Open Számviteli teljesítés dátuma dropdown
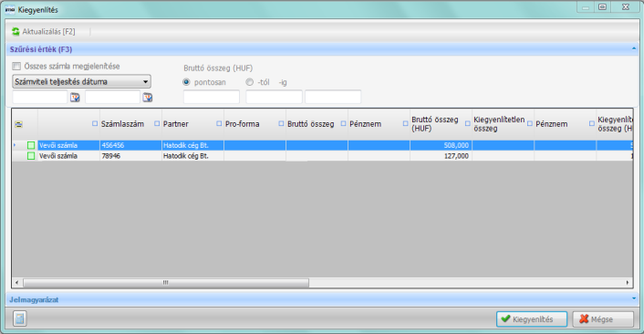 click(x=82, y=81)
